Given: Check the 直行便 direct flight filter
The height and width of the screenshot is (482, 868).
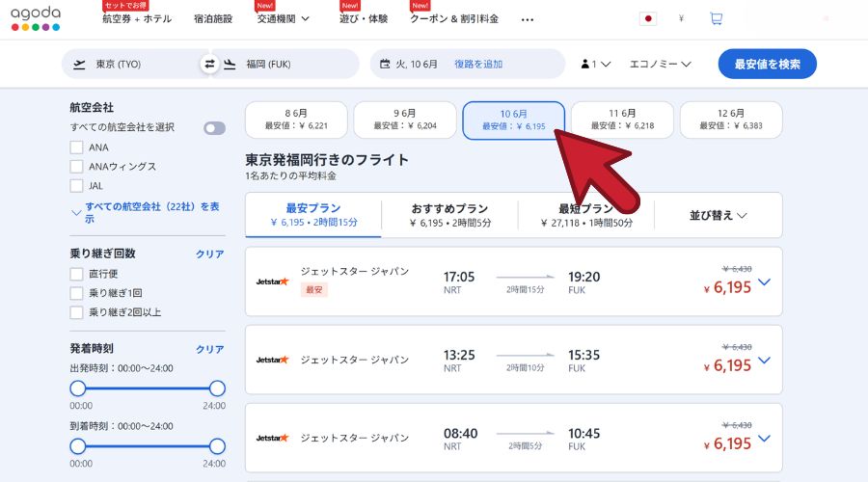Looking at the screenshot, I should 76,274.
